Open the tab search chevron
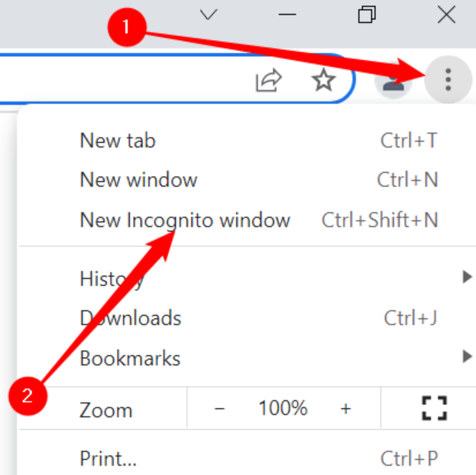476x475 pixels. 208,15
